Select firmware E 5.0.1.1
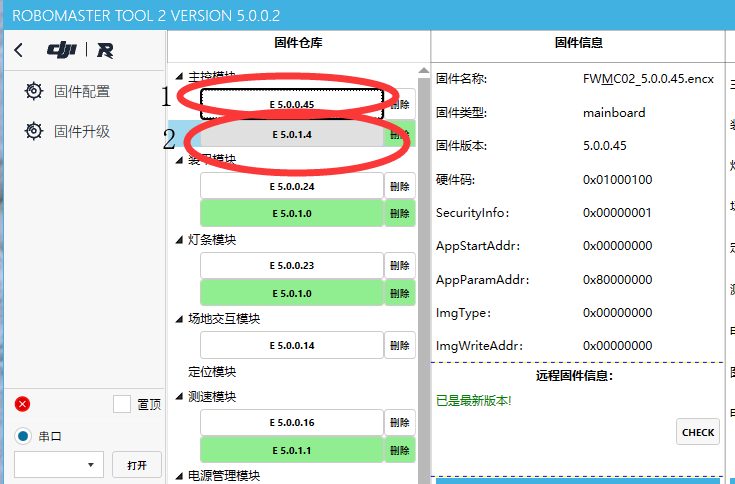 (x=292, y=450)
